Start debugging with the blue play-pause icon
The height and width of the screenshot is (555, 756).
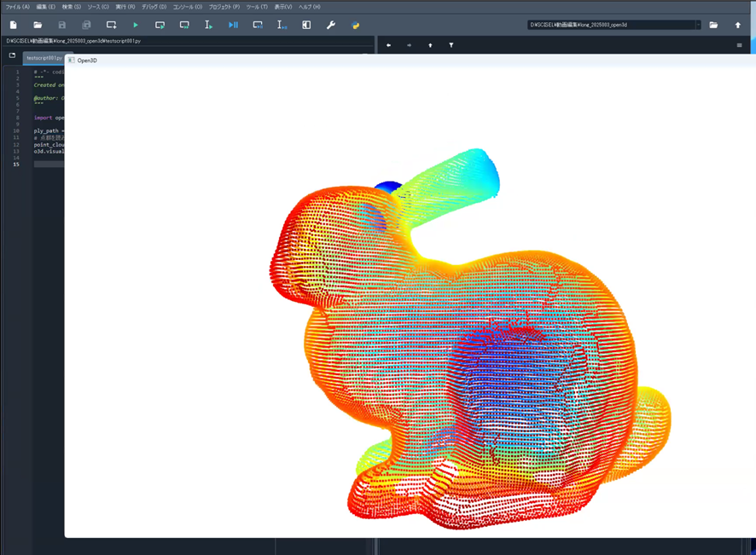click(233, 25)
